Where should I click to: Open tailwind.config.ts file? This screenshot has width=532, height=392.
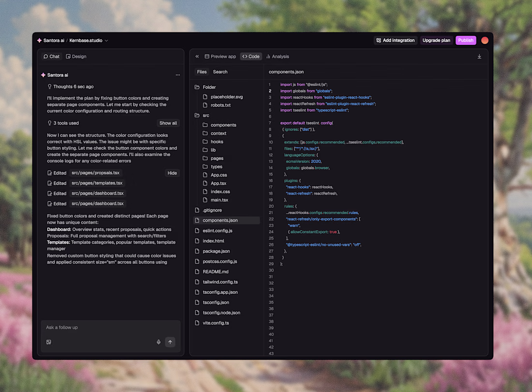tap(217, 282)
